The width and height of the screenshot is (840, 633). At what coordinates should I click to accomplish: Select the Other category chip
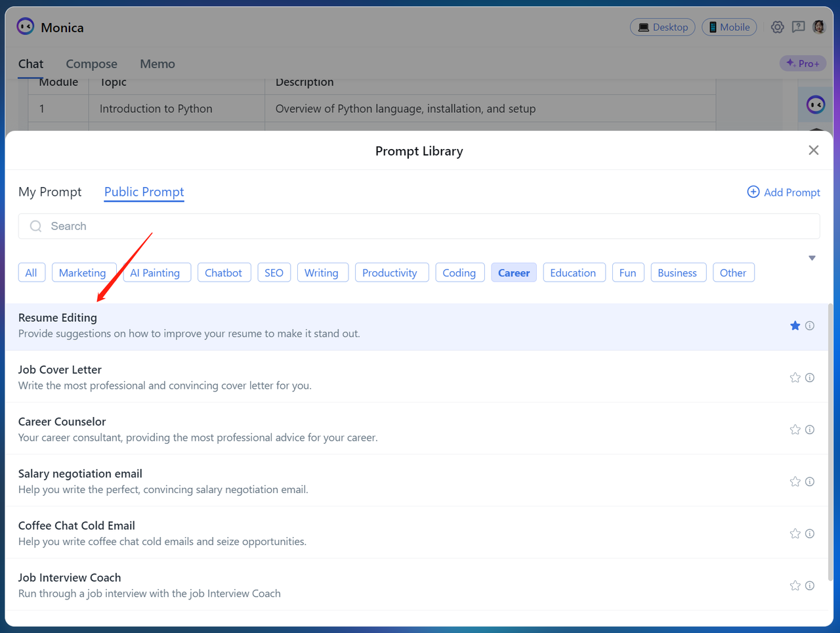click(x=733, y=273)
